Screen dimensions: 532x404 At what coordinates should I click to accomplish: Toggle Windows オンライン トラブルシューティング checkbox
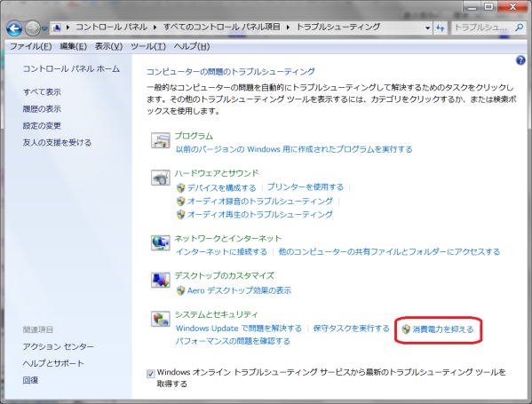click(151, 374)
